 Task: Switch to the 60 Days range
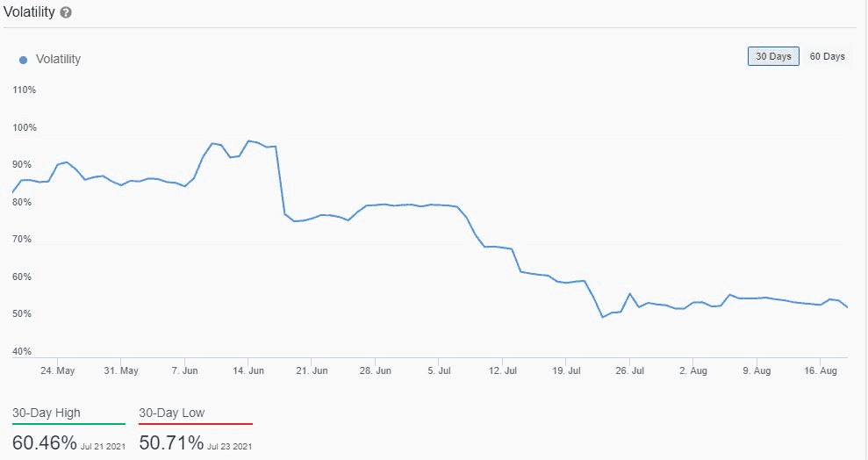pos(827,56)
